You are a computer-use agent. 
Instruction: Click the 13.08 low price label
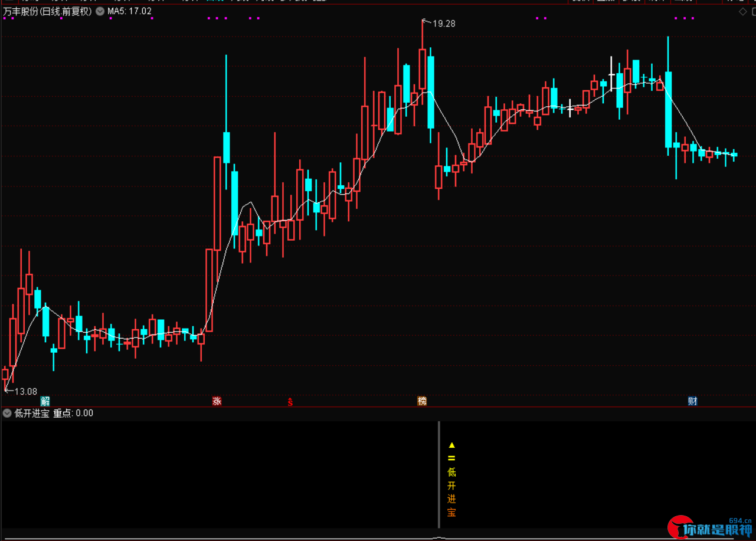[26, 391]
